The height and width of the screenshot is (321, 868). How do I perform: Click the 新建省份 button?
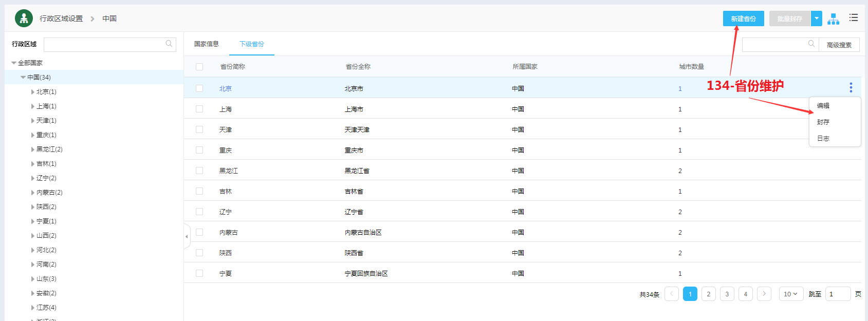pos(743,18)
